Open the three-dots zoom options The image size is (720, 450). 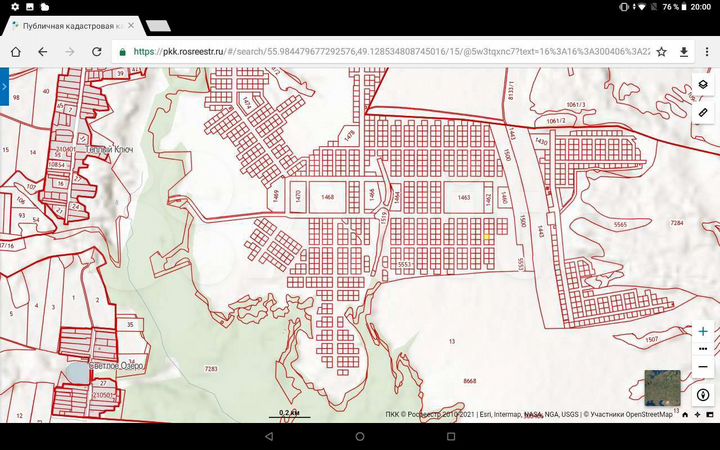click(x=703, y=349)
